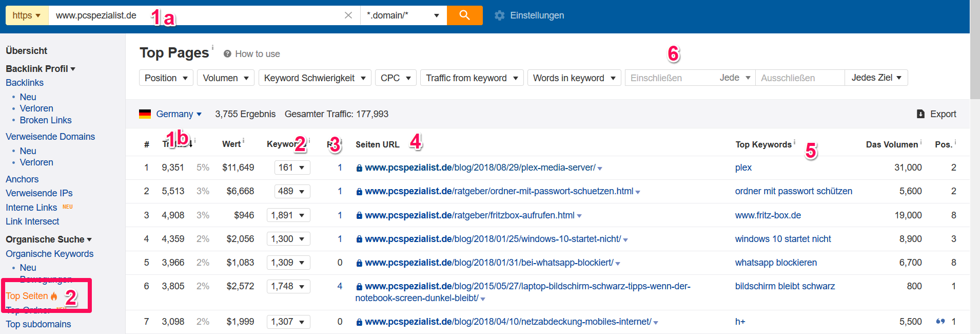Image resolution: width=980 pixels, height=334 pixels.
Task: Open Organische Keywords in sidebar
Action: pyautogui.click(x=50, y=254)
